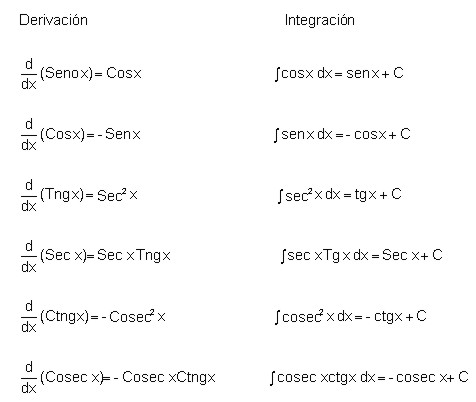Select the derivative of Seno x formula
The width and height of the screenshot is (476, 402).
pyautogui.click(x=81, y=74)
